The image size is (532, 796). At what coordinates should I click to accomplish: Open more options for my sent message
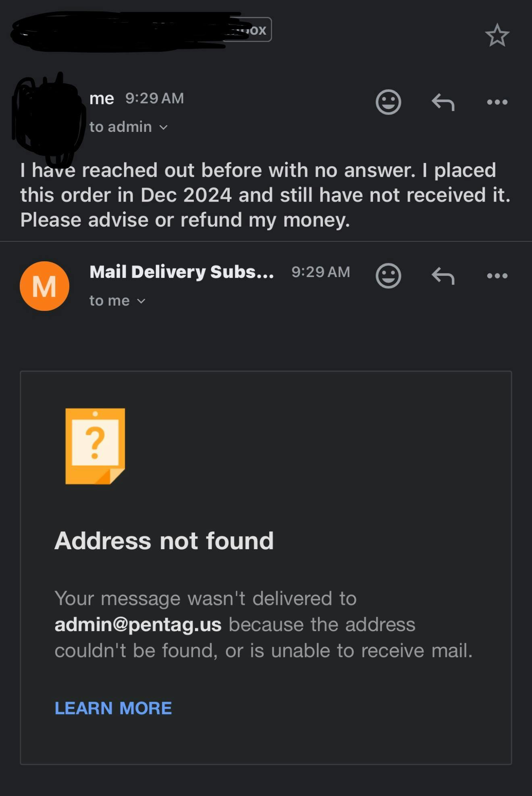click(497, 102)
